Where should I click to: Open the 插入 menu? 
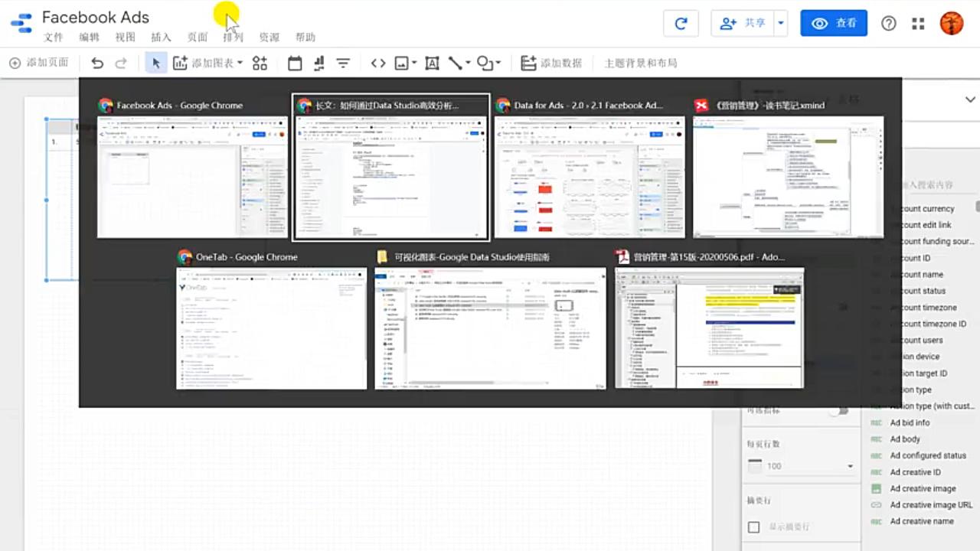(161, 37)
